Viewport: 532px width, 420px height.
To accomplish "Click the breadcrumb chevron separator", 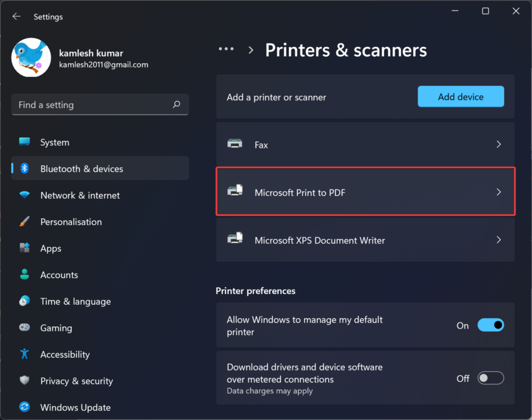I will click(251, 50).
